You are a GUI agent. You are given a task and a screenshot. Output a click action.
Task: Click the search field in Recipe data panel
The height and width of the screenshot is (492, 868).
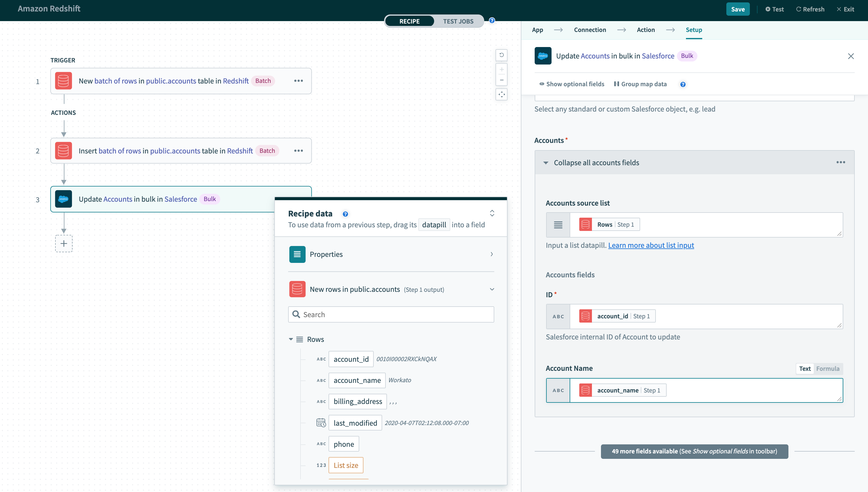[x=391, y=315]
